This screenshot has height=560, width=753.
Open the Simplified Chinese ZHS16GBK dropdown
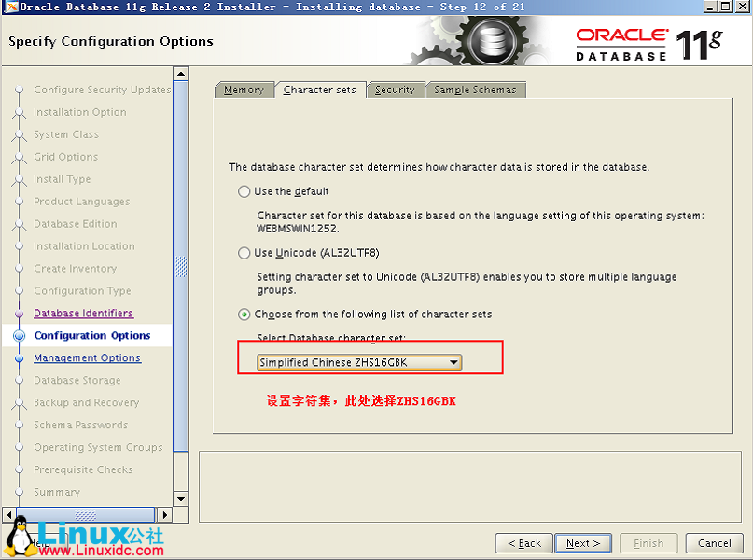coord(453,362)
